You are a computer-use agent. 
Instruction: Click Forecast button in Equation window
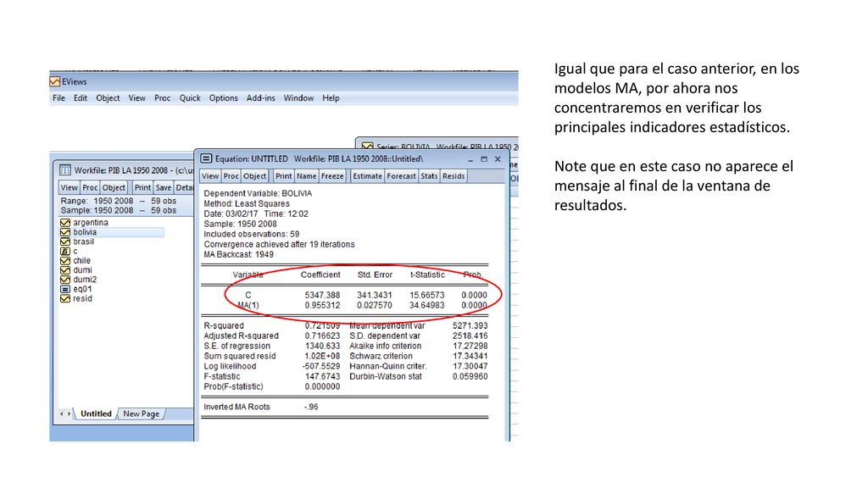tap(401, 176)
